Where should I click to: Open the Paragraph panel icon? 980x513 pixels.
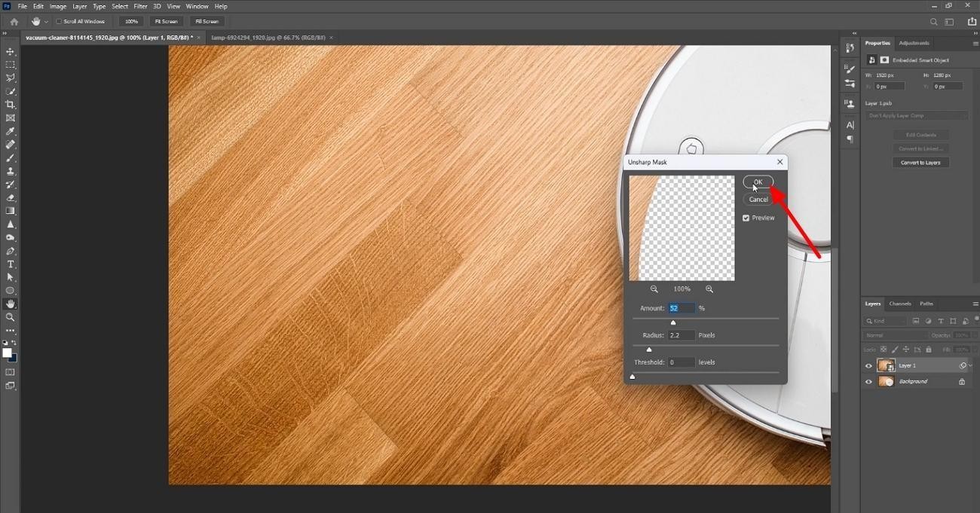point(850,139)
